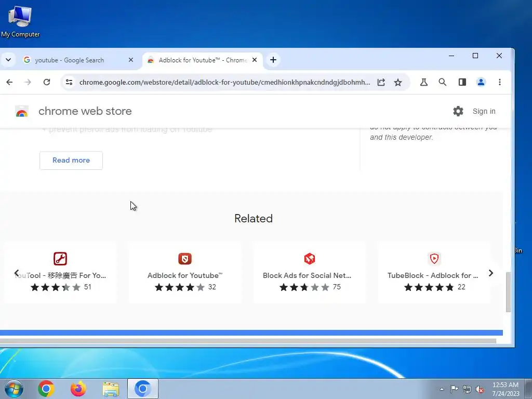Click chrome web store title text

(85, 111)
